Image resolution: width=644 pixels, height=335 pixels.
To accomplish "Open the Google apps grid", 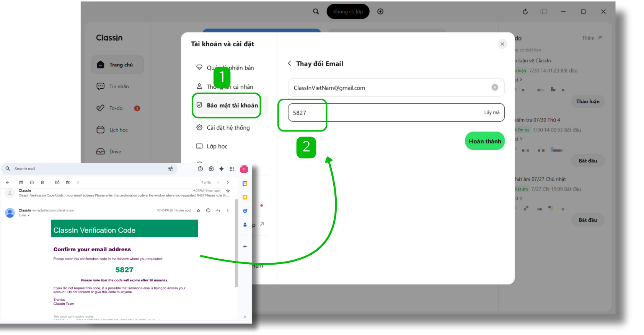I will pyautogui.click(x=232, y=169).
